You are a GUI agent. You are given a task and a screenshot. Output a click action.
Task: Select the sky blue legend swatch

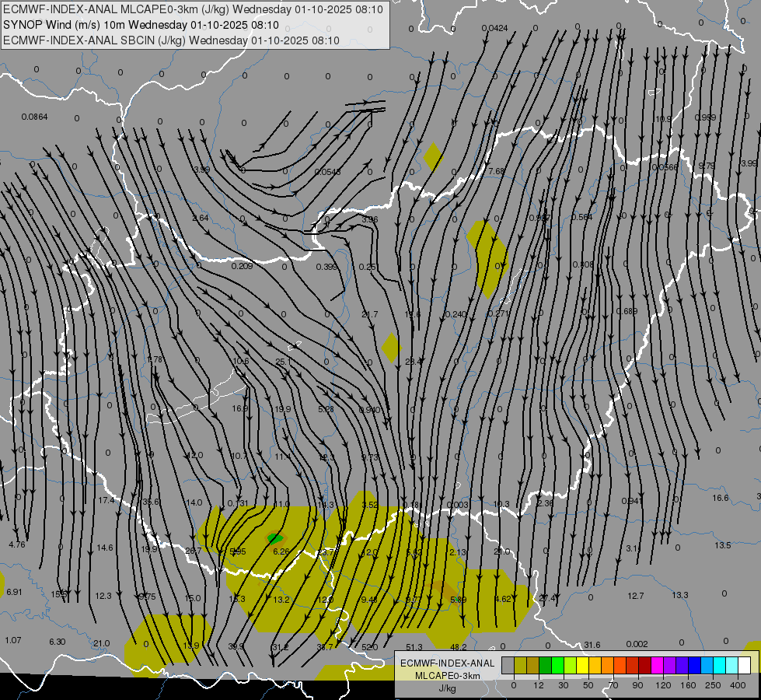[x=707, y=665]
